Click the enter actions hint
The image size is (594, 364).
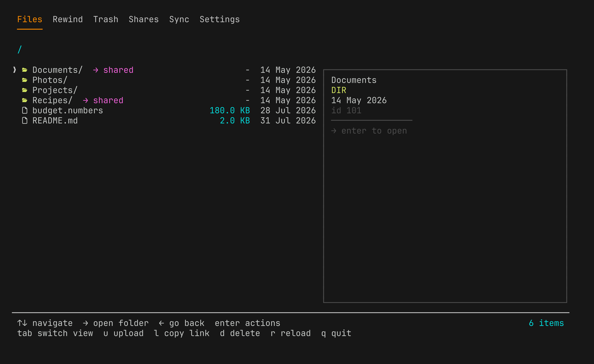[x=248, y=323]
